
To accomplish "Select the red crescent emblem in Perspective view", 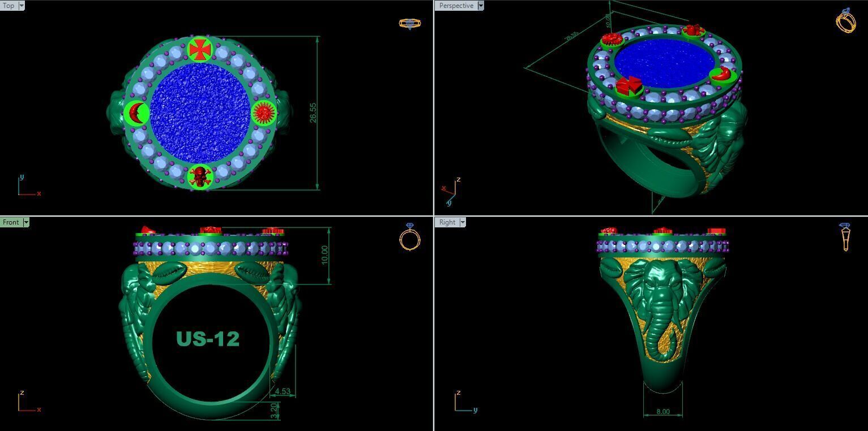I will pos(721,74).
